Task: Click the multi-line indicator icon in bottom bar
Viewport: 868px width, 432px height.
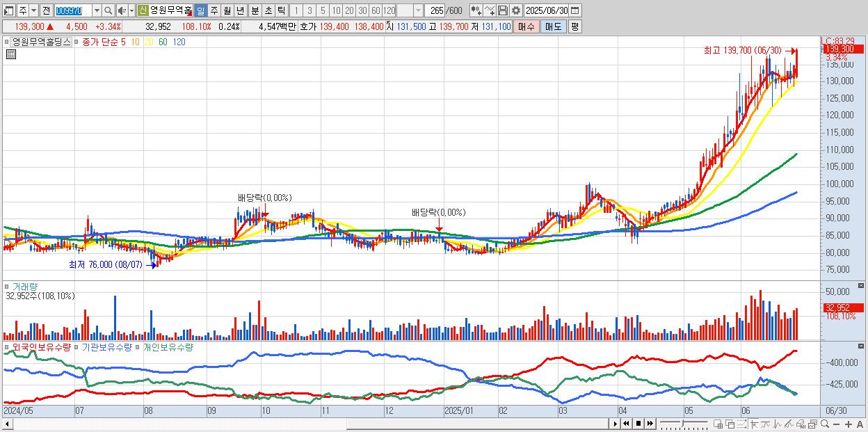Action: (x=789, y=424)
